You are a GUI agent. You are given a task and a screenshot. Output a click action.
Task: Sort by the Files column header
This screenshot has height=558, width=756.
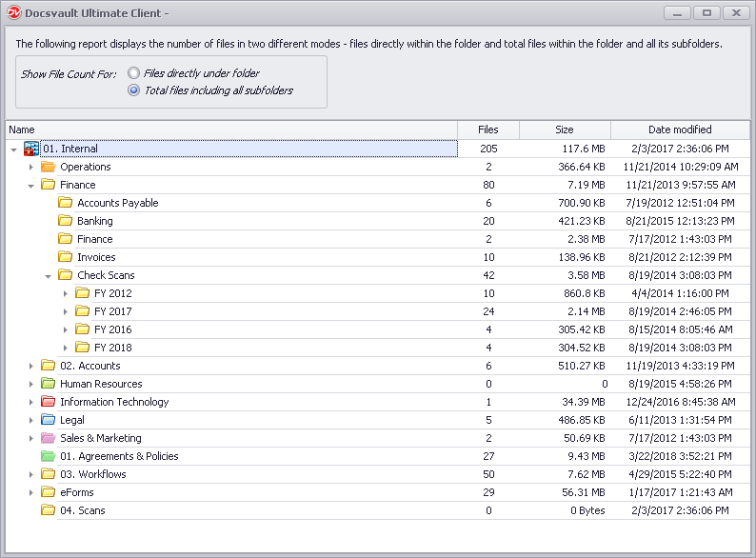(x=487, y=130)
